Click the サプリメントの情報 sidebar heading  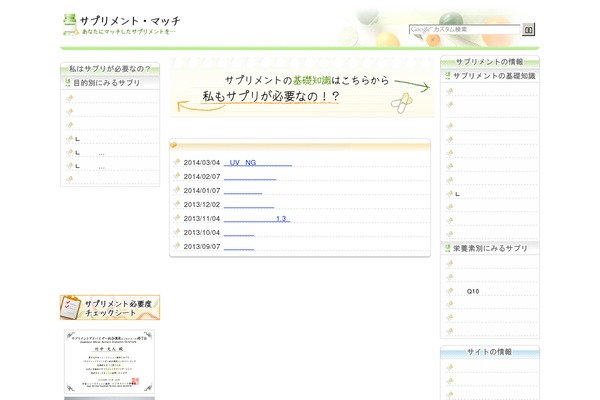pos(489,62)
